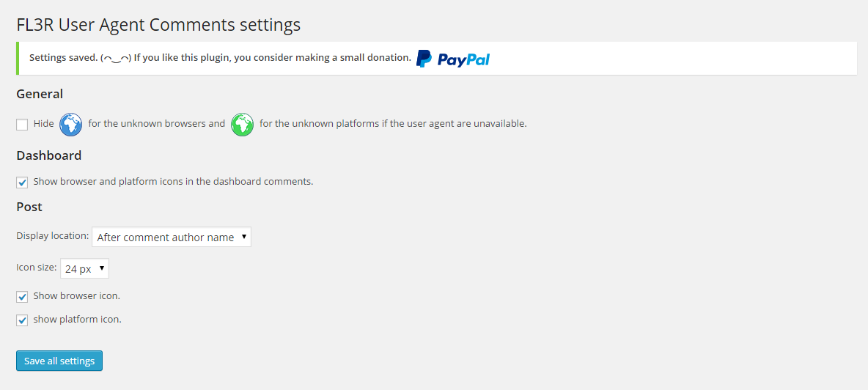This screenshot has width=868, height=390.
Task: Click the blue unknown browser globe icon
Action: [70, 124]
